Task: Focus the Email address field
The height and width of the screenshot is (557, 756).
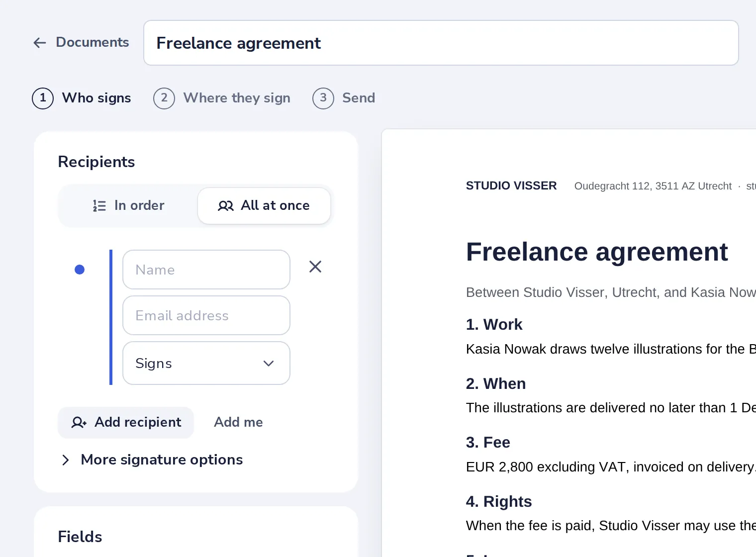Action: tap(206, 315)
